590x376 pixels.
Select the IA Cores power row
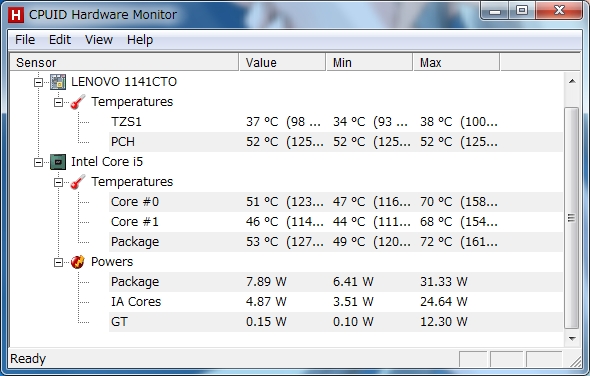(336, 302)
